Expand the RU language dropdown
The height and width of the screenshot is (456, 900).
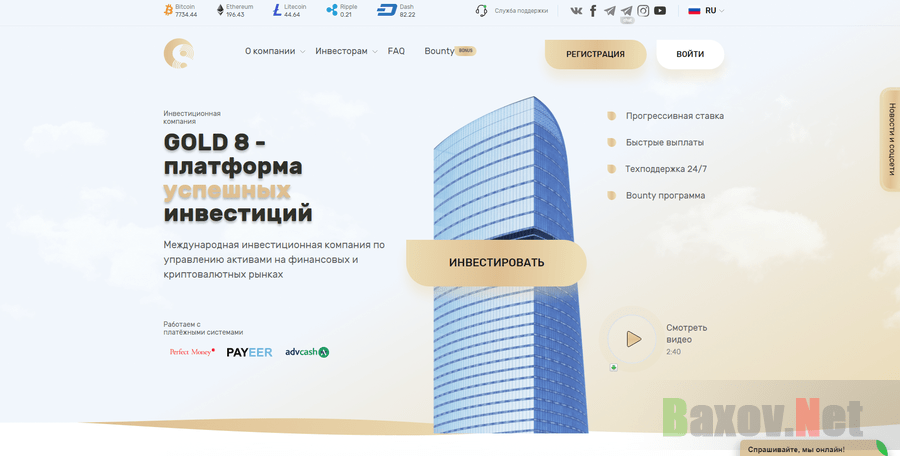click(x=715, y=10)
